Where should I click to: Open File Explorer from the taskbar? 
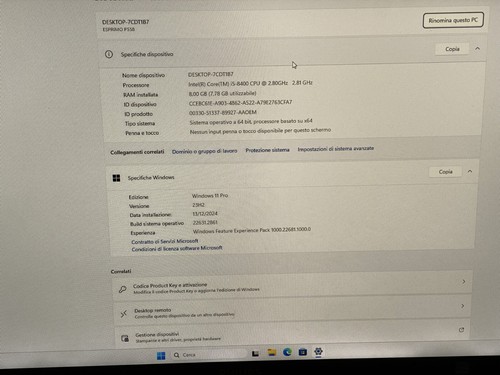(x=272, y=353)
